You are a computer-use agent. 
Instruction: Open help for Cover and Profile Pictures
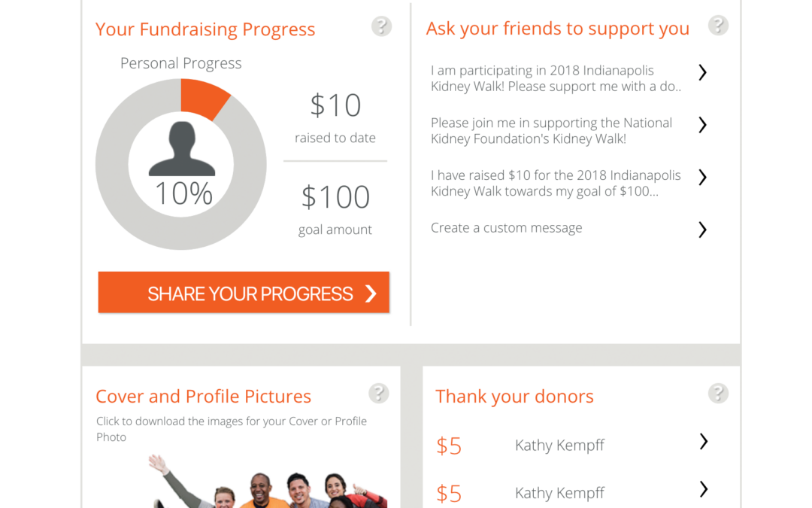pyautogui.click(x=378, y=393)
